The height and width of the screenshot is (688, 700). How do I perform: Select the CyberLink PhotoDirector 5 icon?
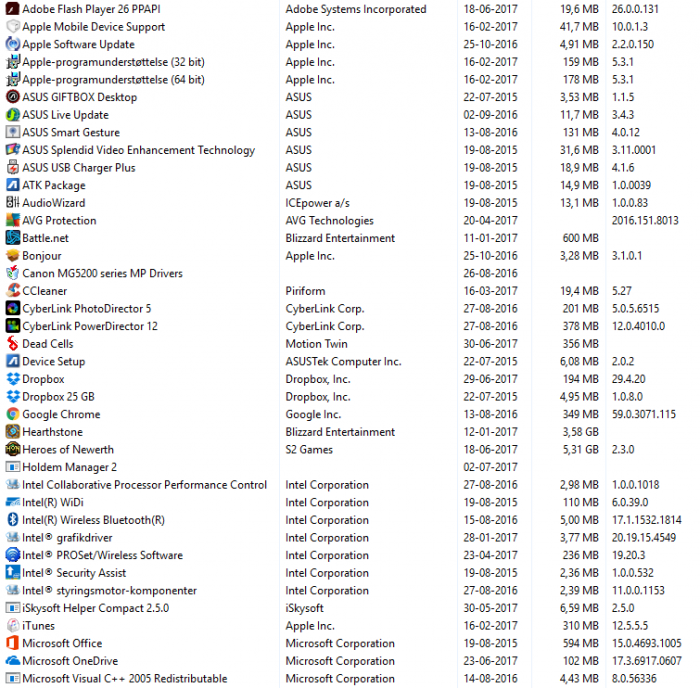pos(12,308)
